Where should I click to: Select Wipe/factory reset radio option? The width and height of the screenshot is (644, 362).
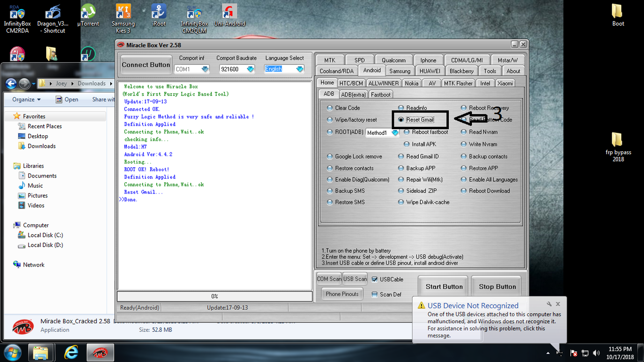click(330, 120)
